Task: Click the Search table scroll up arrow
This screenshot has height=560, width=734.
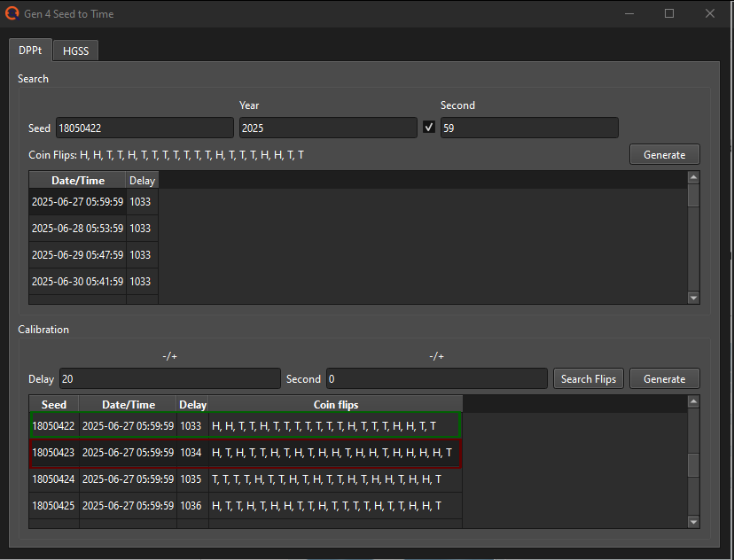Action: 694,177
